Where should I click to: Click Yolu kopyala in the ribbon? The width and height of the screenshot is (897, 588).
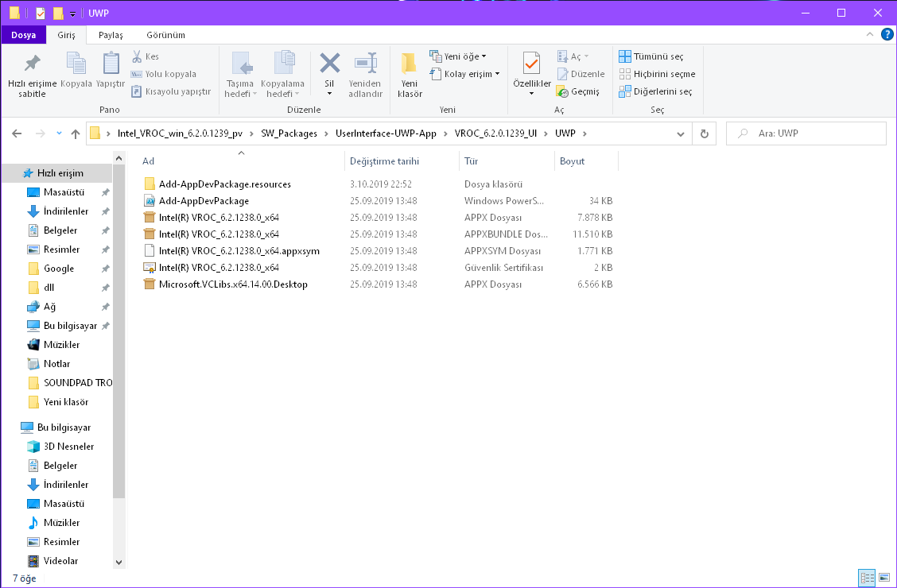pos(164,74)
